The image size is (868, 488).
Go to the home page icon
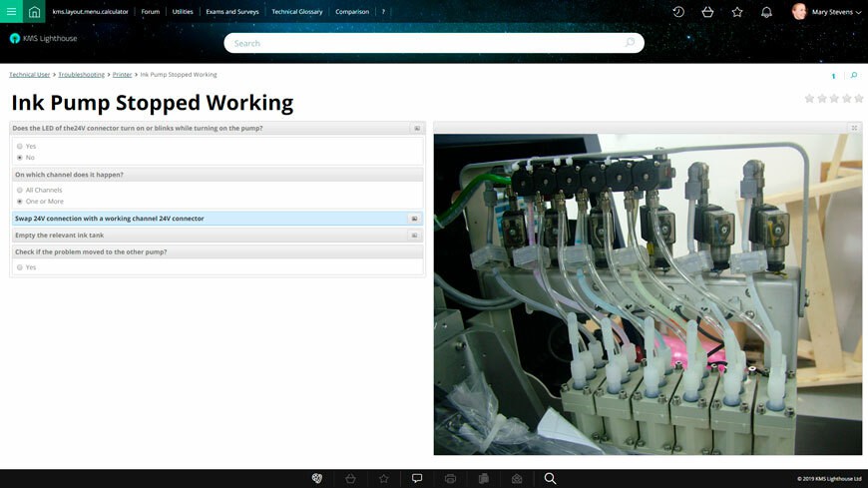[35, 12]
